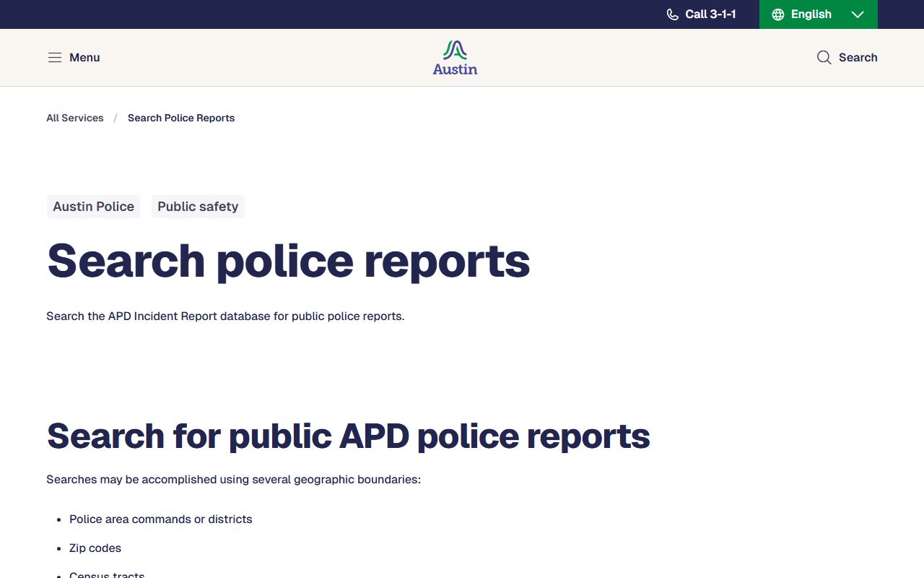Open the English language dropdown label
The height and width of the screenshot is (578, 924).
(x=811, y=14)
